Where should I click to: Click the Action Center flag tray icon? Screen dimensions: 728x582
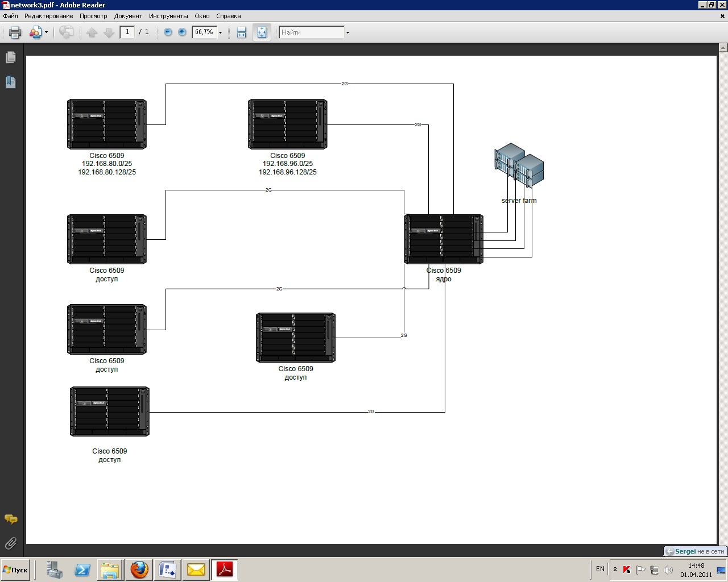[640, 569]
